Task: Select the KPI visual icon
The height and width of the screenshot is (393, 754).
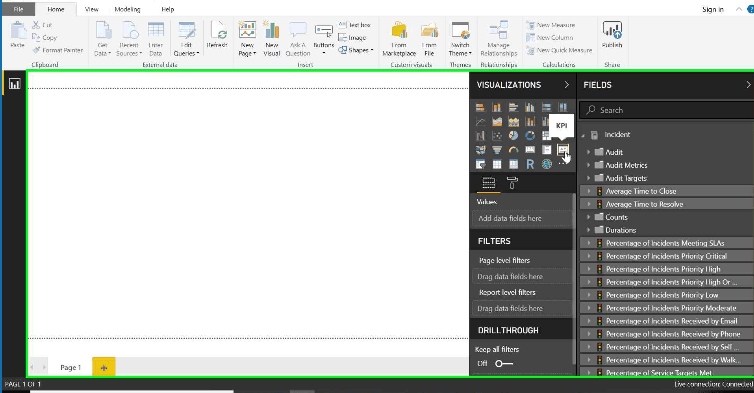Action: pos(563,150)
